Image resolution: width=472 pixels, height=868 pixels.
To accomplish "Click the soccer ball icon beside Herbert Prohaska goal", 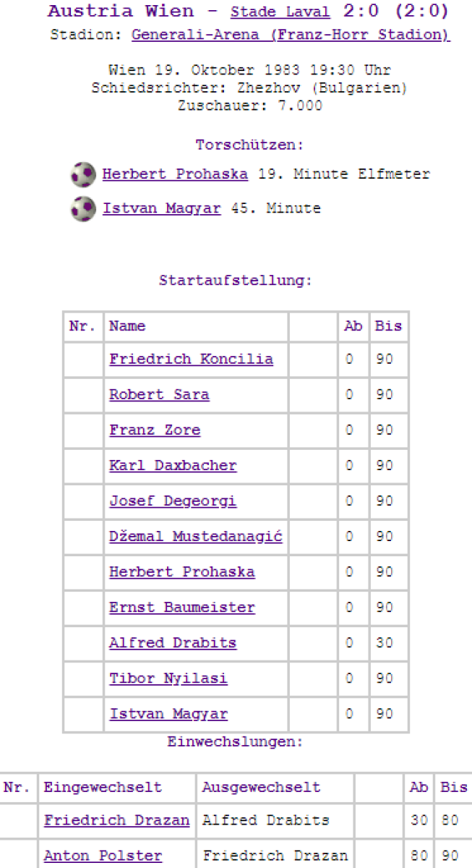I will tap(83, 174).
